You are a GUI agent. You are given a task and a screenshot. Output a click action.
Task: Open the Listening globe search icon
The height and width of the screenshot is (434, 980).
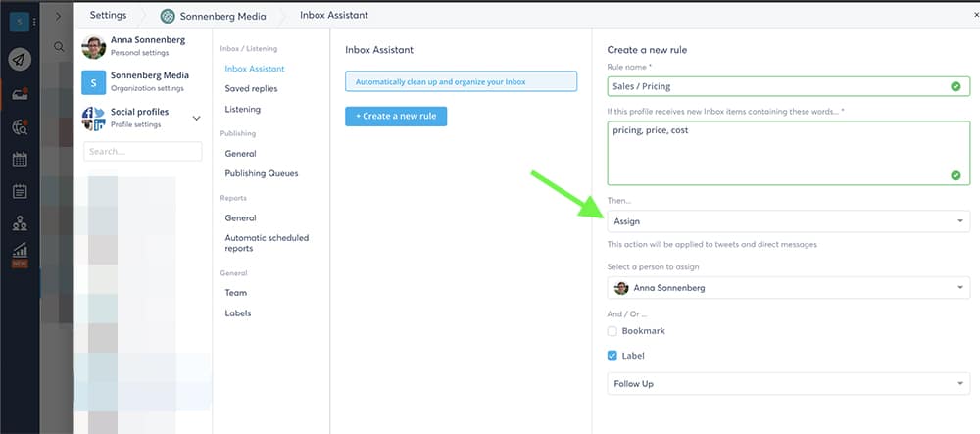coord(20,126)
